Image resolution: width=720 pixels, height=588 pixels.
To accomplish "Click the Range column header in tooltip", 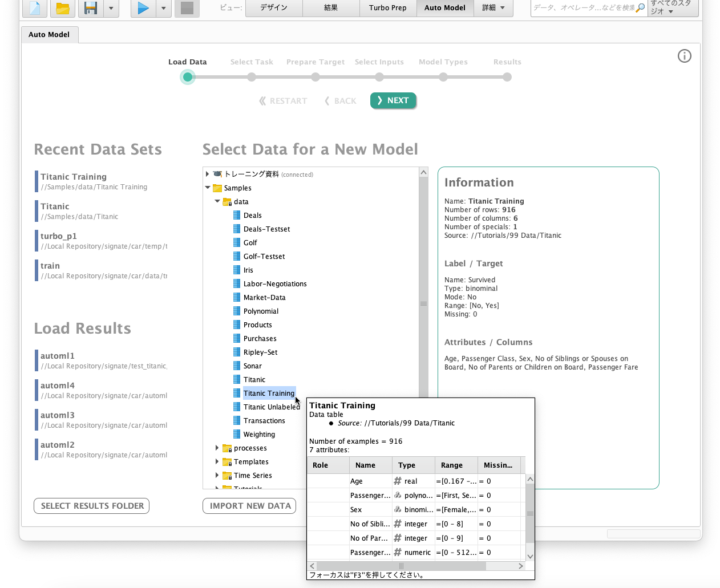I will pos(458,465).
